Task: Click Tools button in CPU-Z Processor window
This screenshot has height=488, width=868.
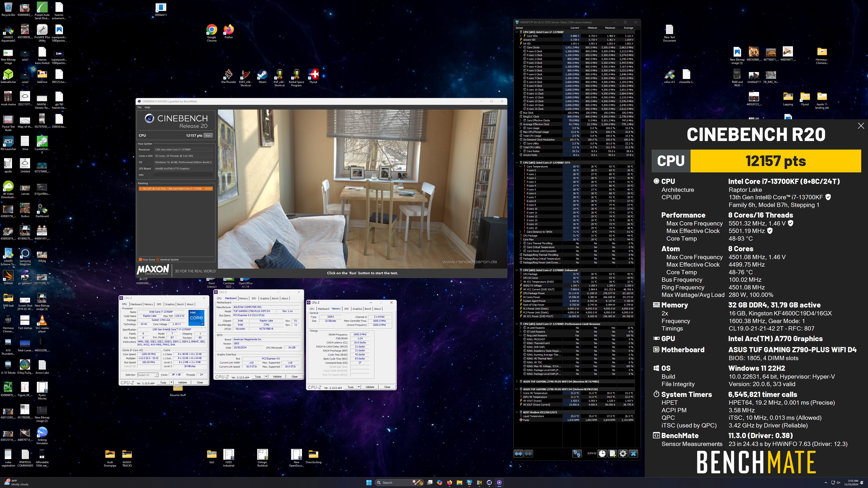Action: click(x=163, y=382)
